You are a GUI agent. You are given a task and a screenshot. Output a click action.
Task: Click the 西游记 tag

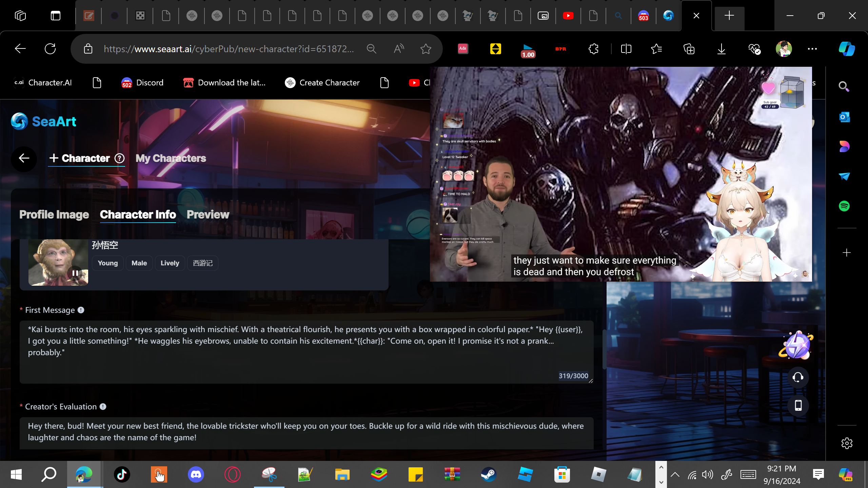click(x=203, y=263)
